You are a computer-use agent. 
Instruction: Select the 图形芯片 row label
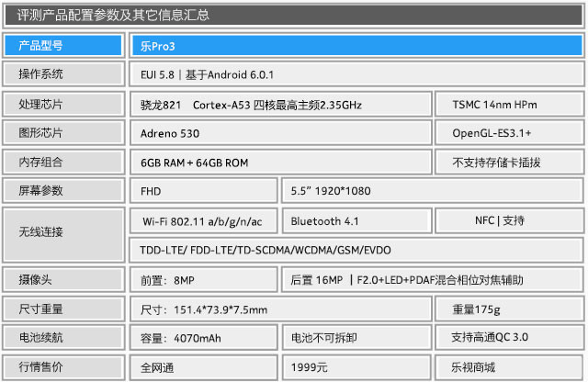click(x=63, y=132)
